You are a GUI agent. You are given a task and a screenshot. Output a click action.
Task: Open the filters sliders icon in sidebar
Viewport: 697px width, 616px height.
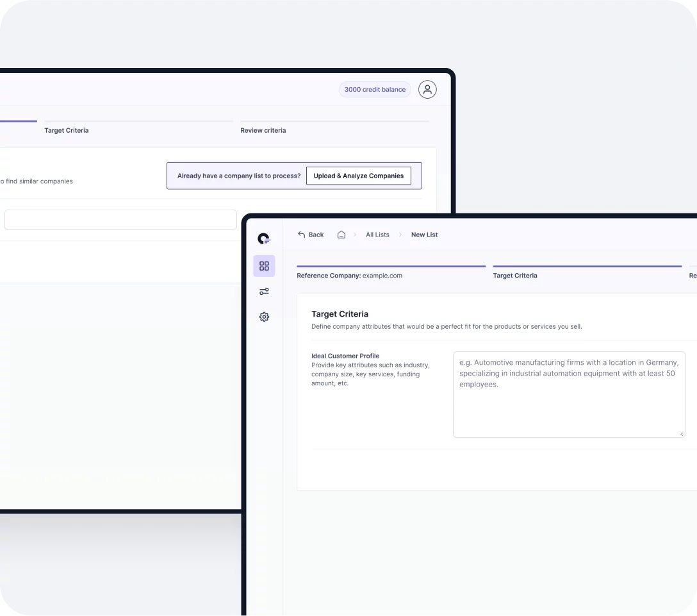click(264, 291)
